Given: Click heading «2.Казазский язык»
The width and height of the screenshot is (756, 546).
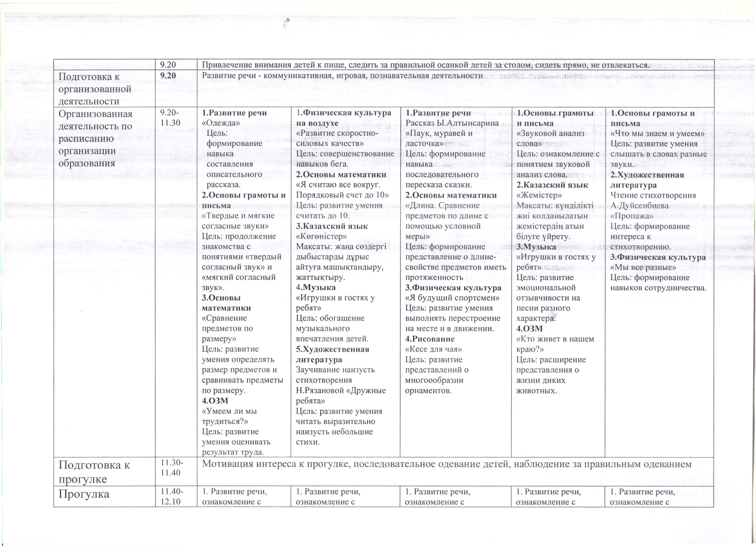Looking at the screenshot, I should pos(552,185).
